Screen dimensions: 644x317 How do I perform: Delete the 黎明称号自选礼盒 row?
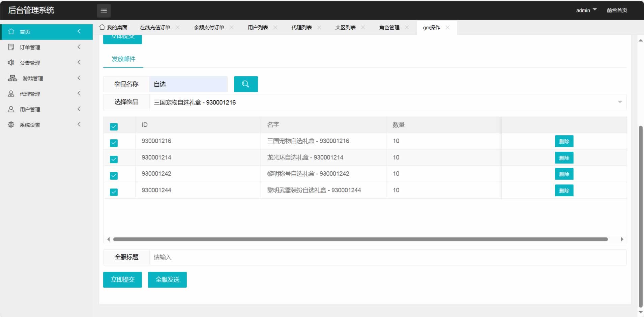point(564,174)
